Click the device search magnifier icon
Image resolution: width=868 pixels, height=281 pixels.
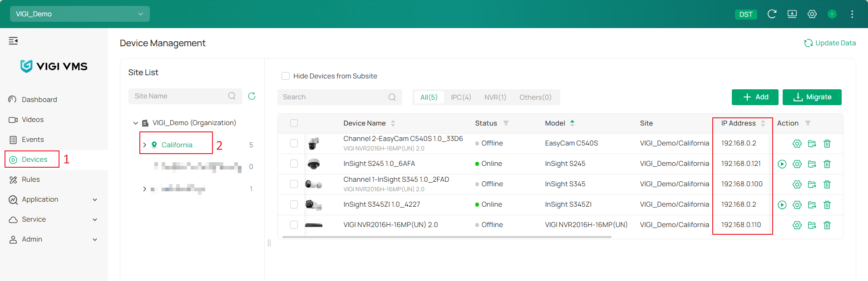point(392,97)
